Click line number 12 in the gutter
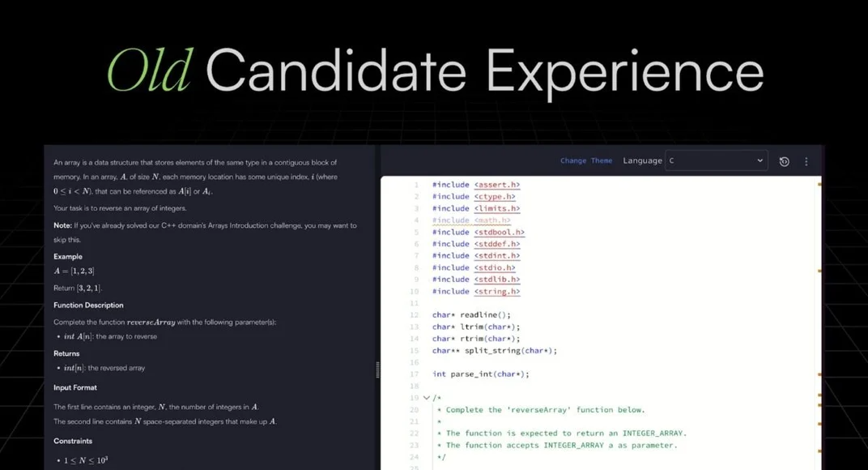 414,314
